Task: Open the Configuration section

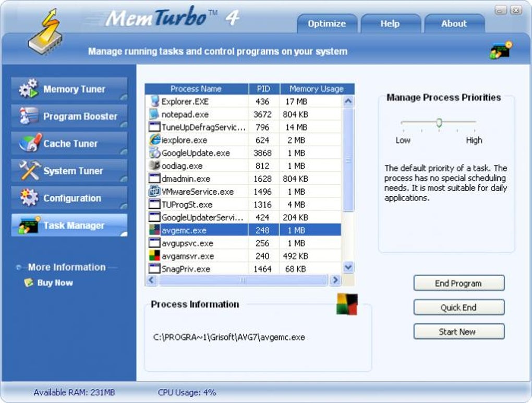Action: [x=69, y=198]
